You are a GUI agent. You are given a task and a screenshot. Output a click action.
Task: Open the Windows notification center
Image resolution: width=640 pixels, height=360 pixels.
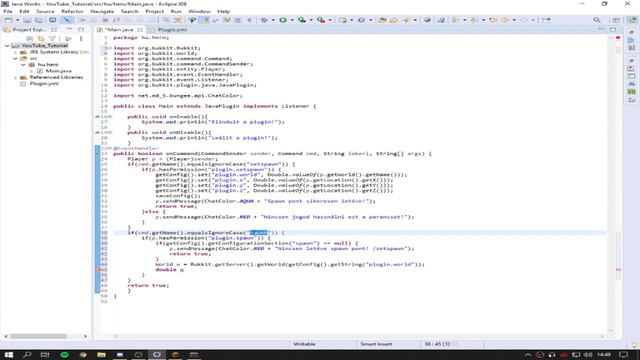tap(623, 355)
